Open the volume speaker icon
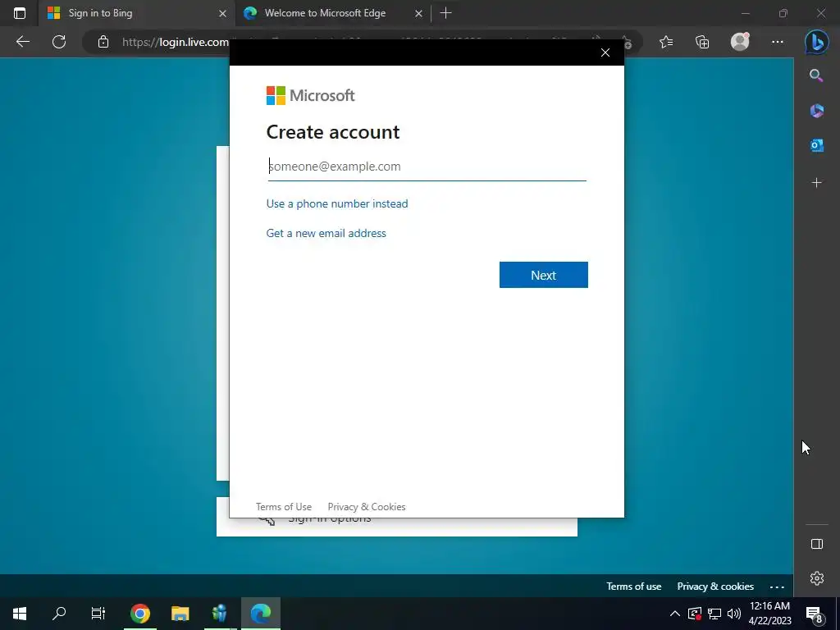This screenshot has height=630, width=840. [734, 614]
